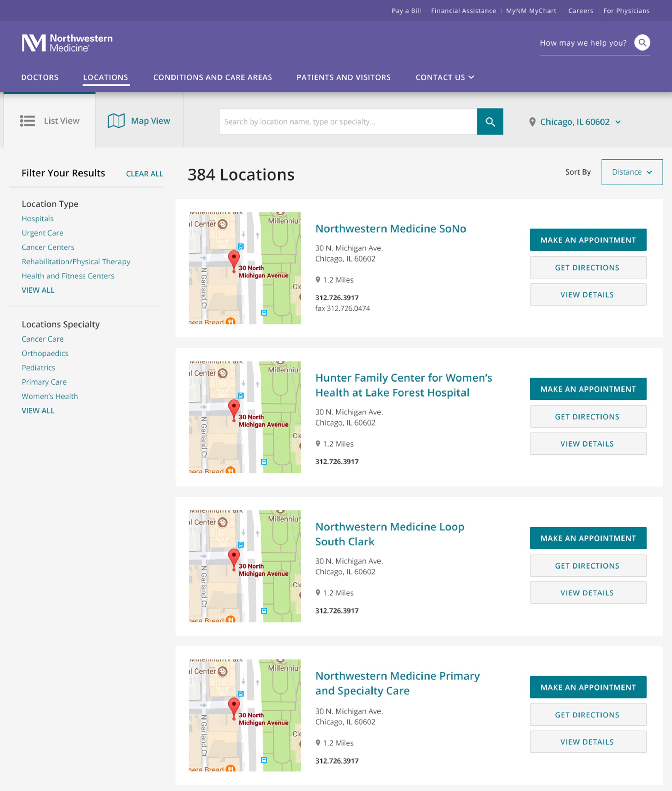Click the distance pin in the Hunter Family Center card
The height and width of the screenshot is (791, 672).
[318, 444]
